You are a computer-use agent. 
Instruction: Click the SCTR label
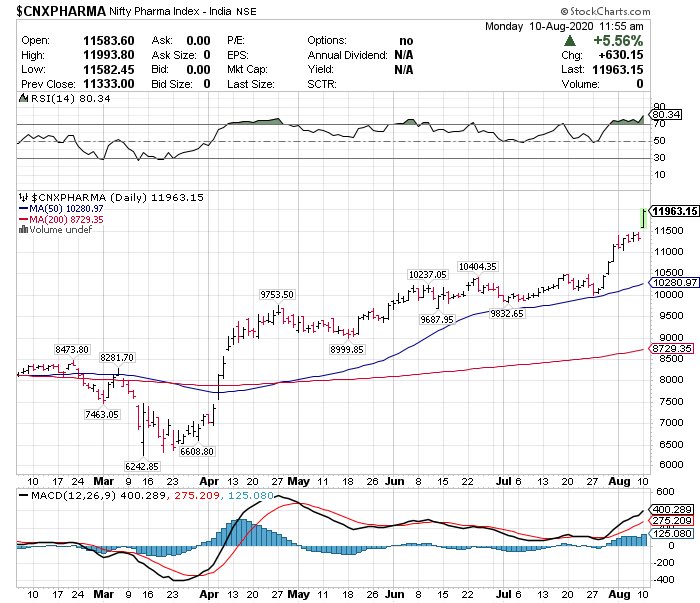click(321, 84)
